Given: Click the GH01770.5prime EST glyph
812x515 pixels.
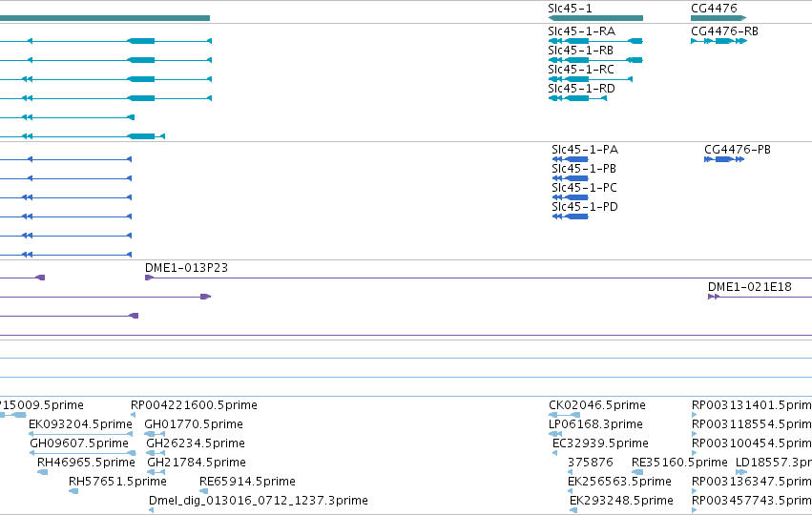Looking at the screenshot, I should (155, 434).
